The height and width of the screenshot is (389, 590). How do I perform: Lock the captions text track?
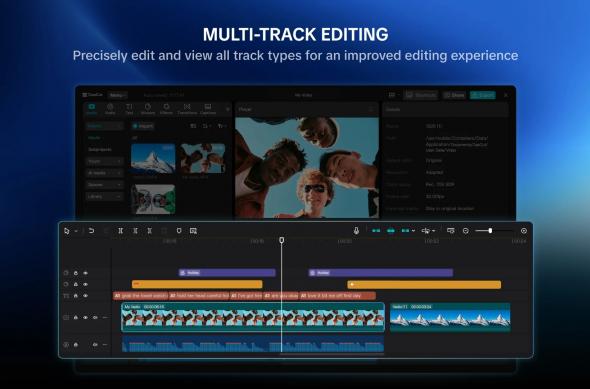(x=76, y=296)
